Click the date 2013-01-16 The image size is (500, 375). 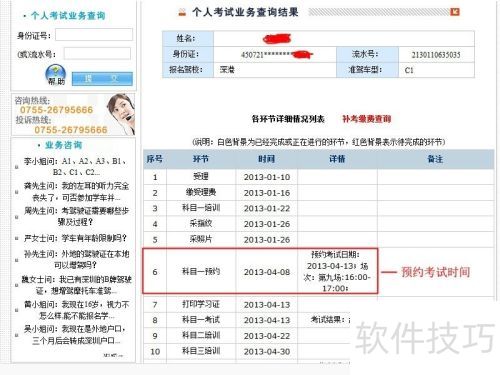pyautogui.click(x=267, y=193)
